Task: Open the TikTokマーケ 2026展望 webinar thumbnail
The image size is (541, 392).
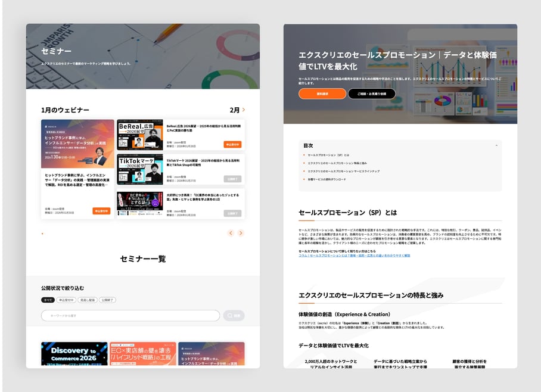Action: [x=139, y=170]
